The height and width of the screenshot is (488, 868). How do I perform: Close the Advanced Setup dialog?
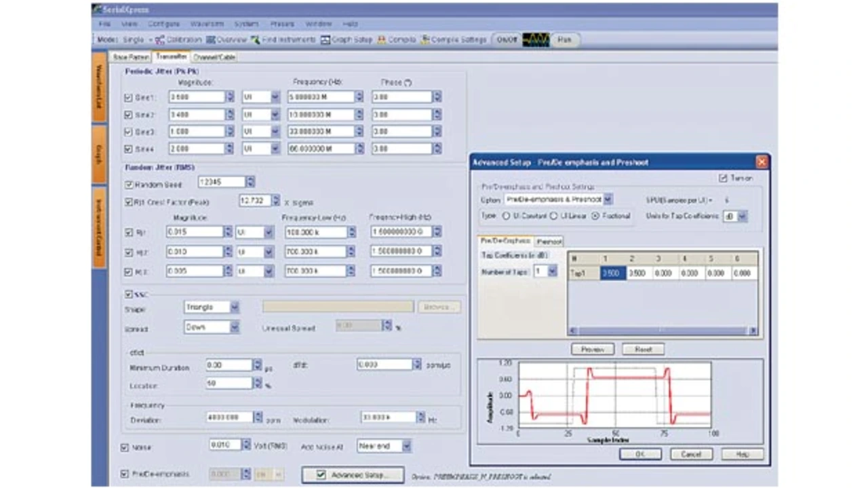[x=761, y=162]
